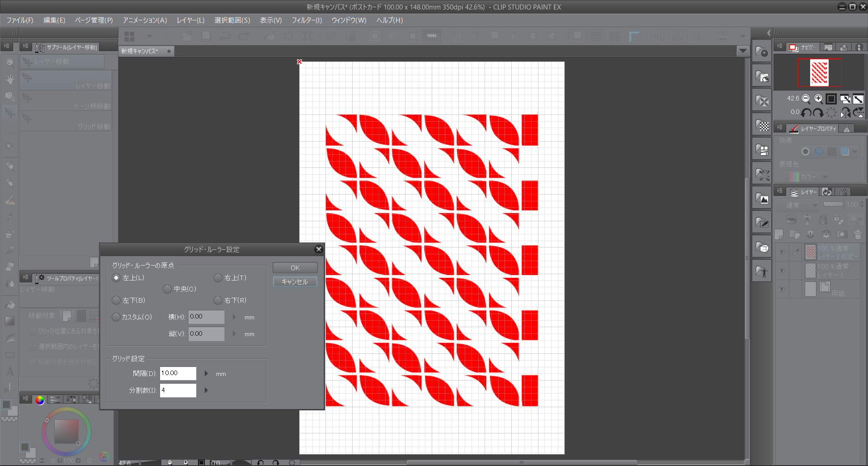Click the OK button in grid dialog
This screenshot has width=868, height=466.
point(295,268)
